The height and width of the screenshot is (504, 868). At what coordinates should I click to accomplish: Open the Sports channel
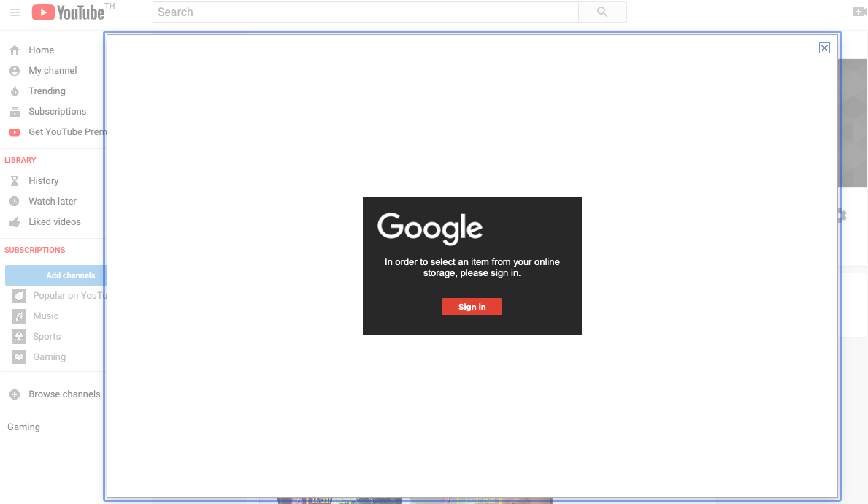pos(47,336)
